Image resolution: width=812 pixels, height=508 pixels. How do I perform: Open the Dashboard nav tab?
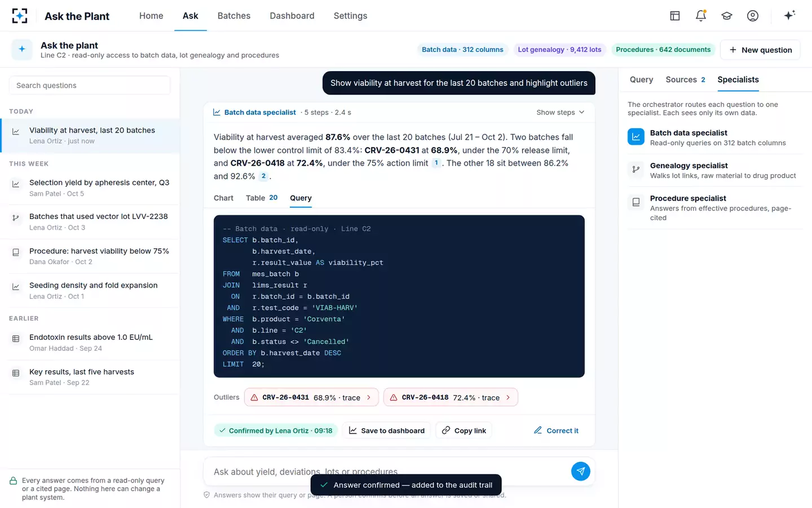coord(292,16)
